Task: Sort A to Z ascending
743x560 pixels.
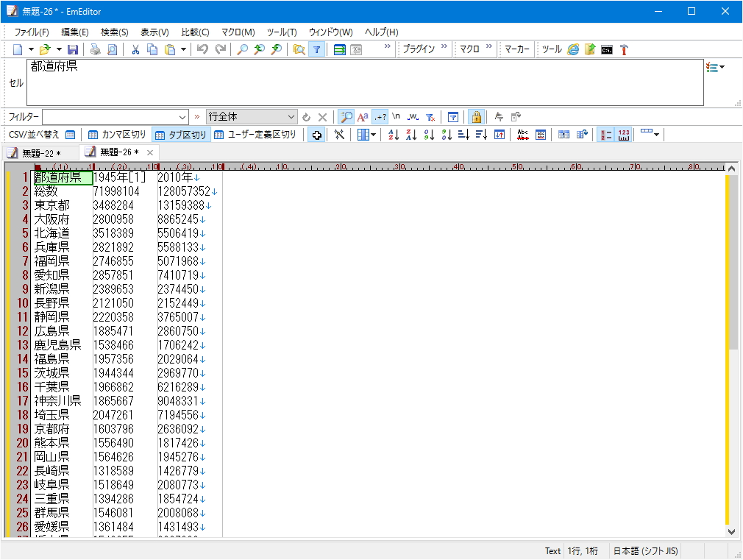Action: pyautogui.click(x=394, y=135)
